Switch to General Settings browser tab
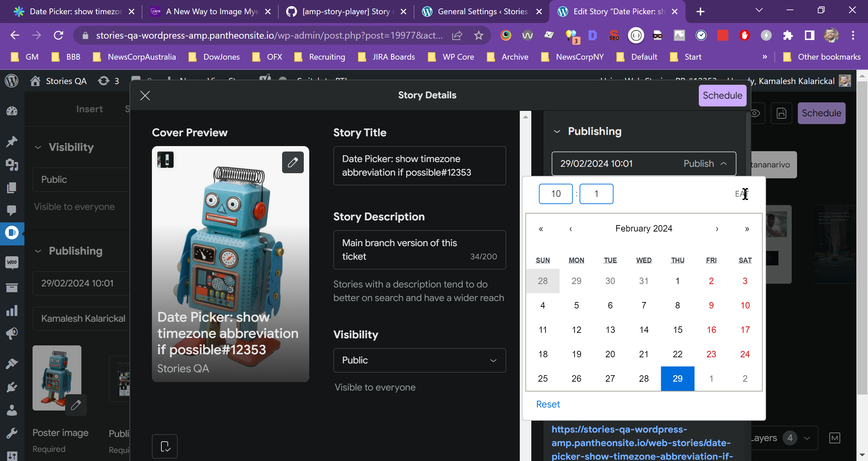The width and height of the screenshot is (868, 461). click(481, 12)
